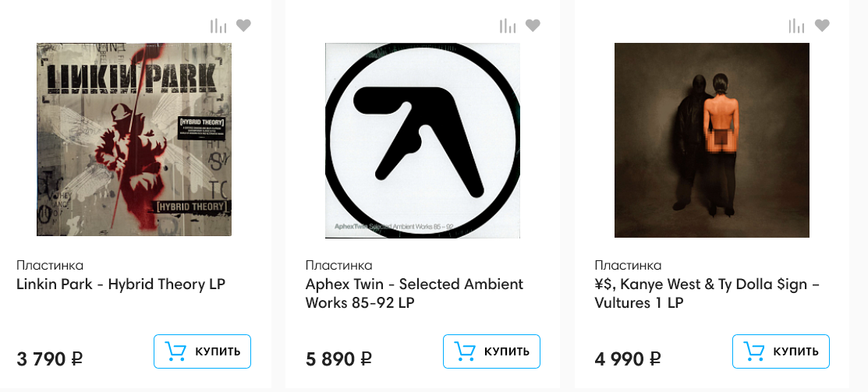The height and width of the screenshot is (392, 868).
Task: Buy the Vultures 1 LP
Action: 781,351
